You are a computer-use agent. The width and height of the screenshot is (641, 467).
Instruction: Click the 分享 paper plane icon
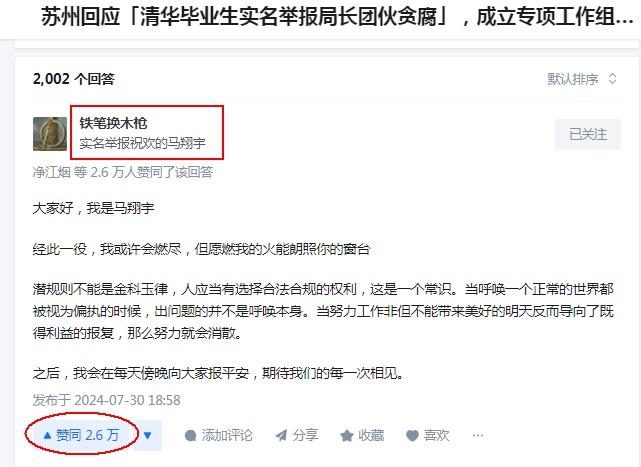click(281, 436)
